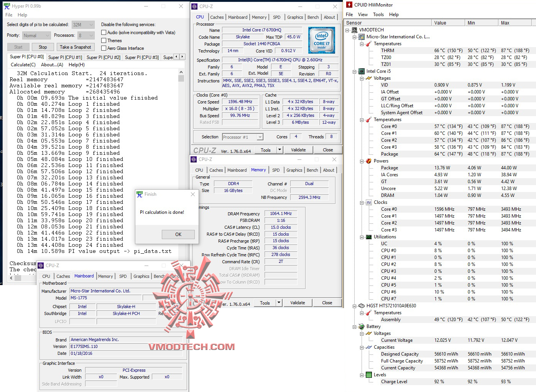
Task: Click the Hyper PI title bar icon
Action: [7, 6]
